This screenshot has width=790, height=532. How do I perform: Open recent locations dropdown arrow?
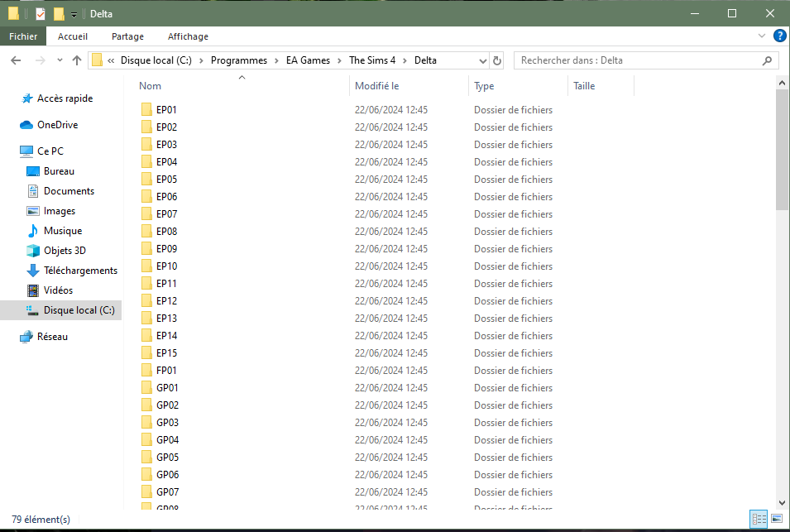pos(60,60)
